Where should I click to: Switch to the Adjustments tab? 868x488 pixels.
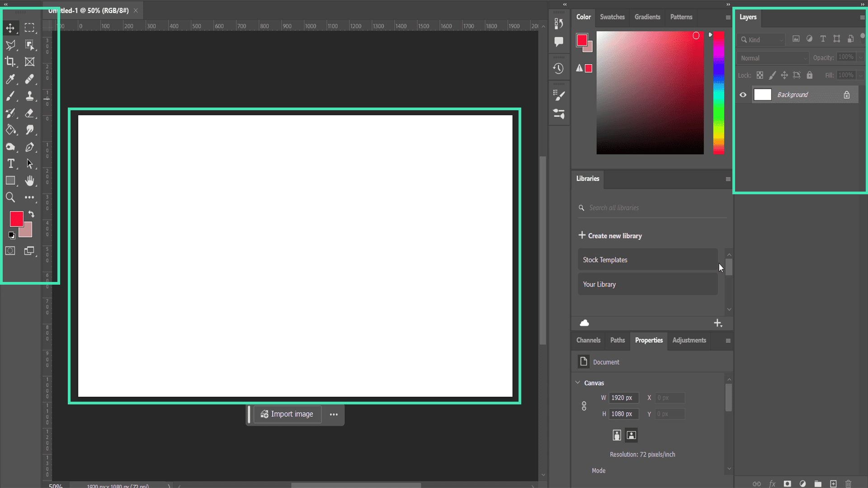[x=689, y=340]
